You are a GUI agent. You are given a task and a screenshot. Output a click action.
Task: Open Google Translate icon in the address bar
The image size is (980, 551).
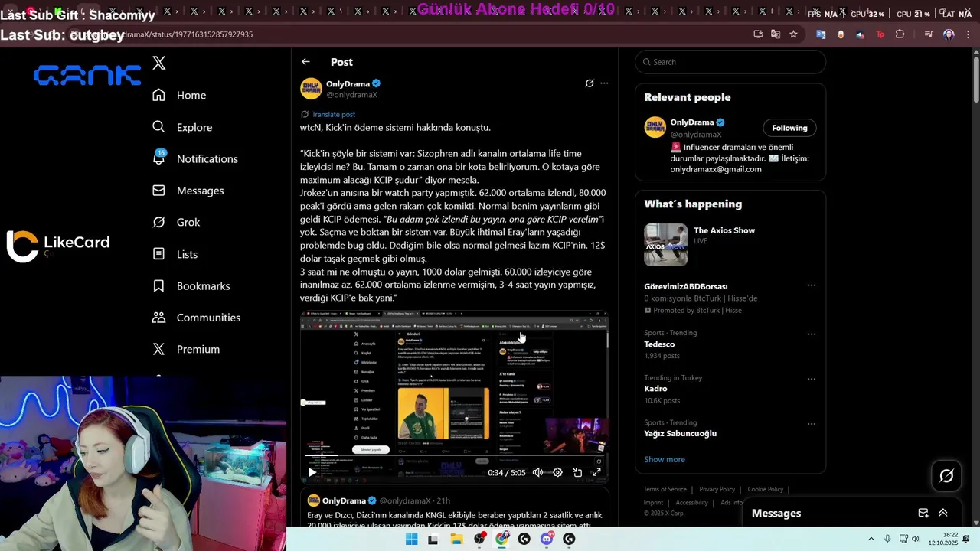click(776, 34)
